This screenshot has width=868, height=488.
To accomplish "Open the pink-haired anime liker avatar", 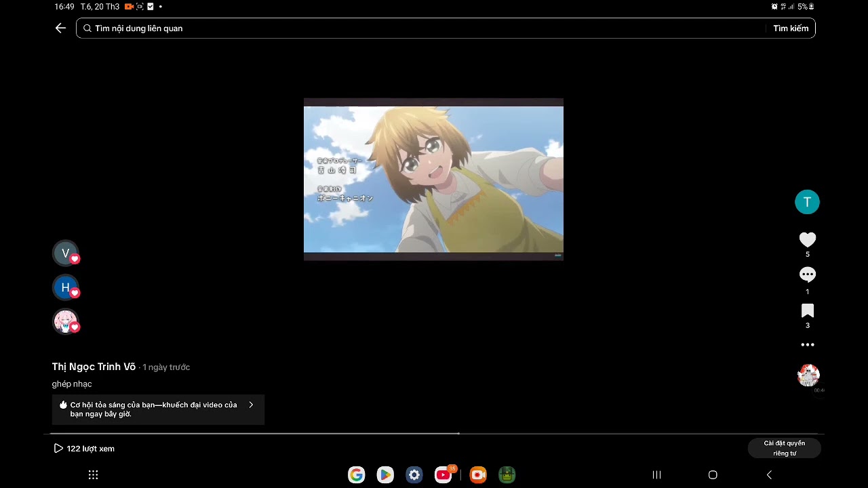I will [x=66, y=321].
